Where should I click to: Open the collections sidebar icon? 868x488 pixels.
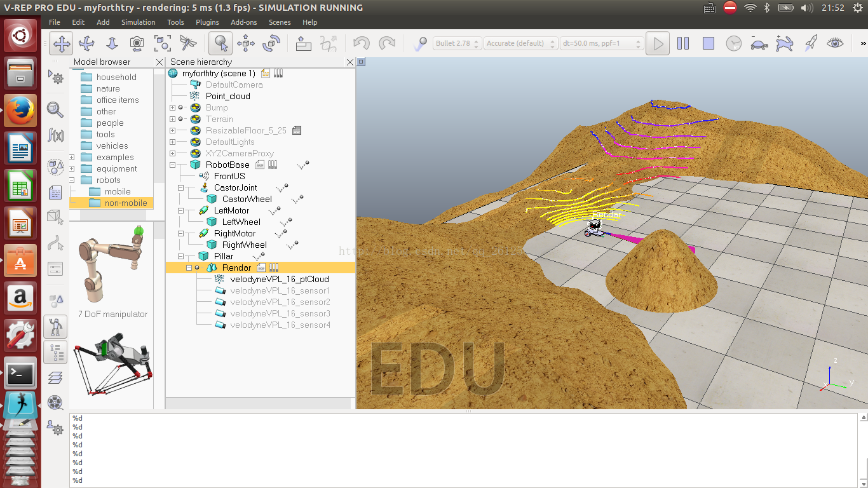(x=56, y=168)
